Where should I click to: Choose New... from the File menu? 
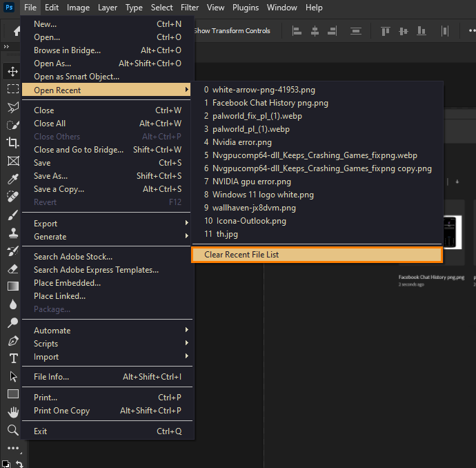(106, 24)
